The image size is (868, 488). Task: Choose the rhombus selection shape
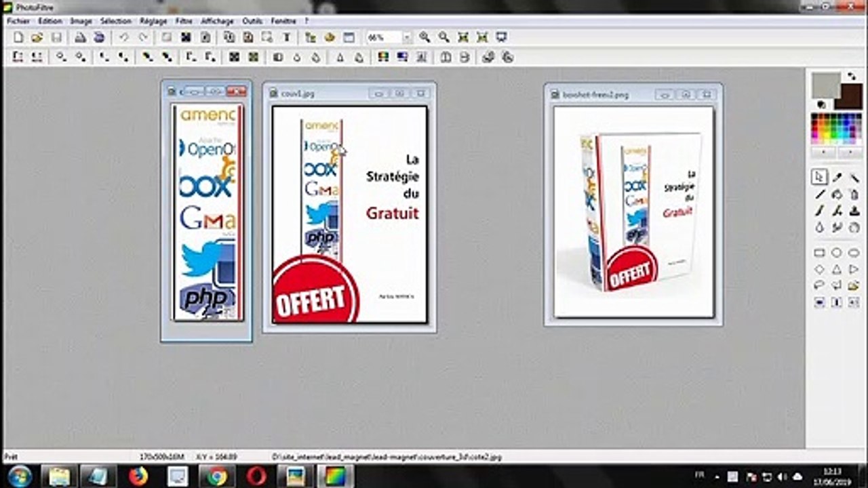pos(819,269)
